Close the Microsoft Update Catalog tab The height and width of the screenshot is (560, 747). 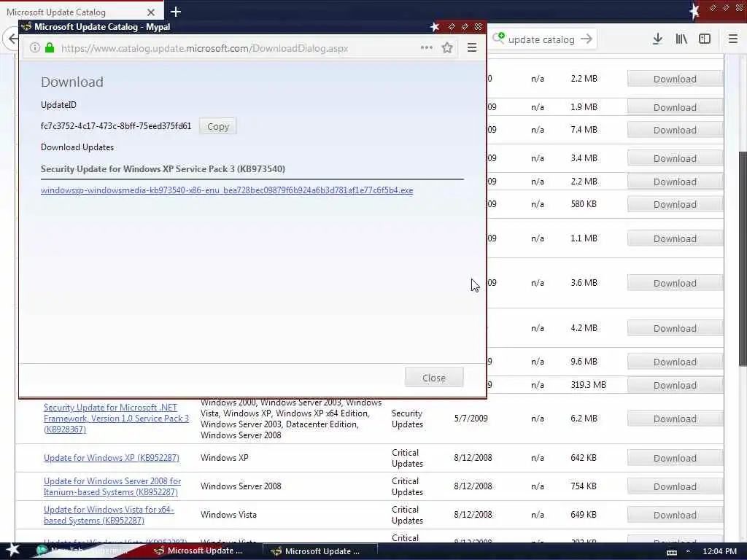(x=150, y=12)
